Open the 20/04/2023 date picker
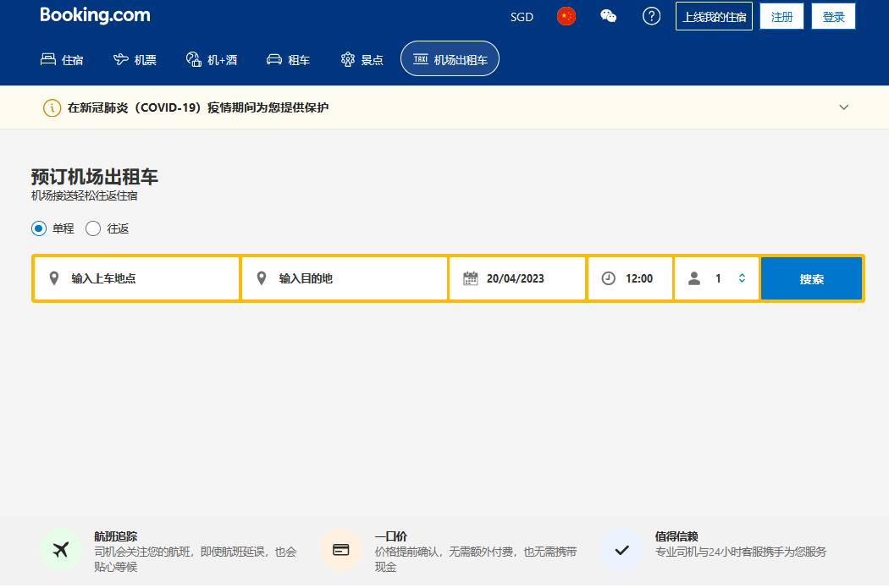Image resolution: width=889 pixels, height=588 pixels. (x=517, y=278)
